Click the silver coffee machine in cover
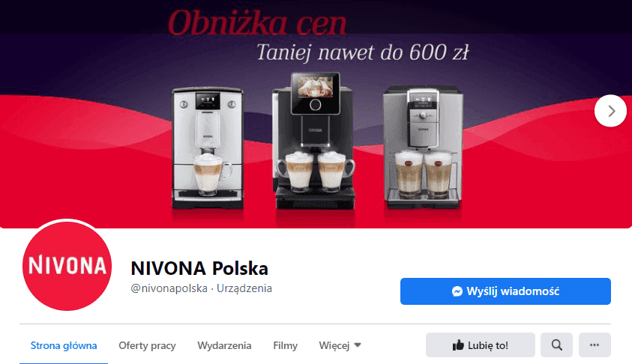 [423, 147]
